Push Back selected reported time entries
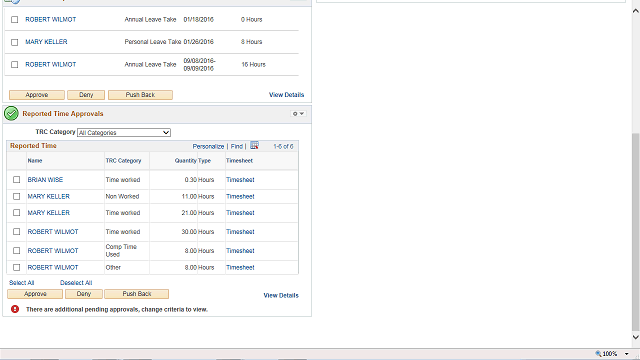640x360 pixels. coord(137,294)
